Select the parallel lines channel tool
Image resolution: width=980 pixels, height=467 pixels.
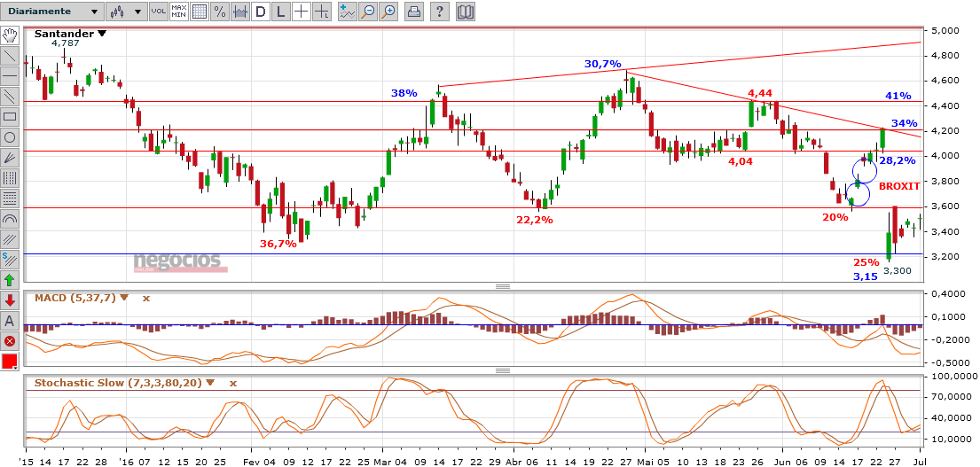pyautogui.click(x=10, y=96)
